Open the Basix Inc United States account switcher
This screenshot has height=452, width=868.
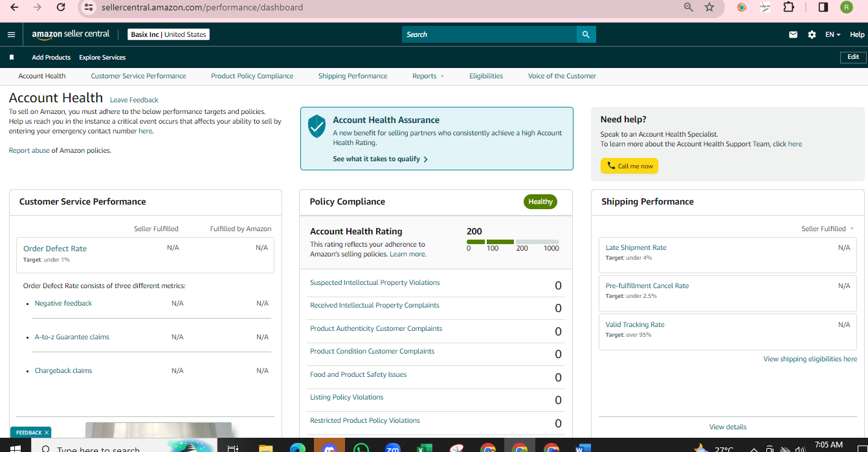click(168, 34)
